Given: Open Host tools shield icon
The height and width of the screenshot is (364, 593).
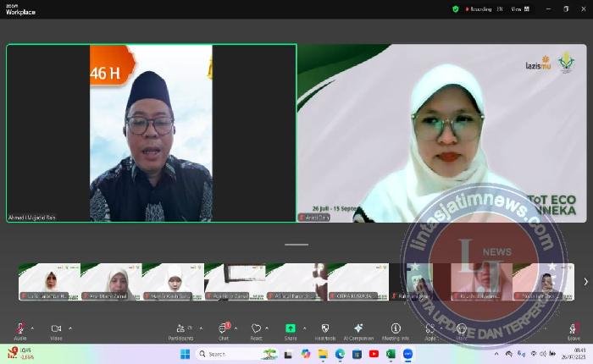Looking at the screenshot, I should 325,329.
